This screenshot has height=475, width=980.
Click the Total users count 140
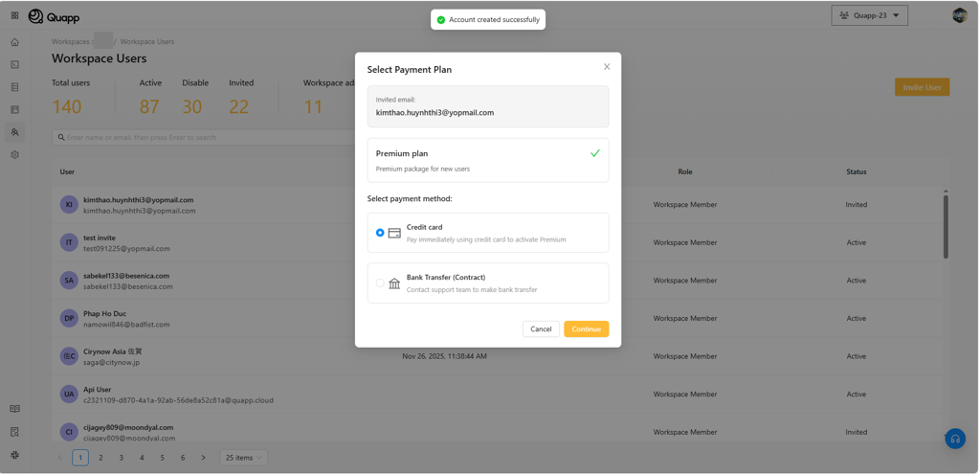tap(67, 107)
